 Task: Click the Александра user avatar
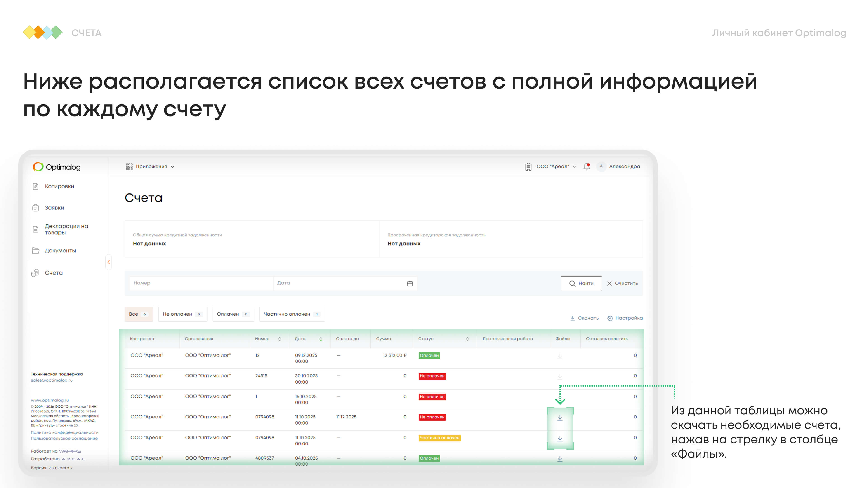coord(601,166)
